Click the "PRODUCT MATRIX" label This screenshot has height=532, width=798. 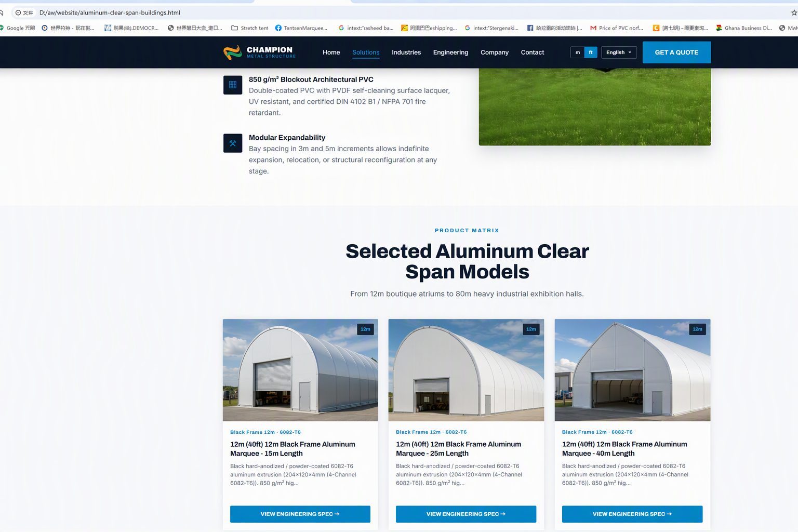point(467,230)
